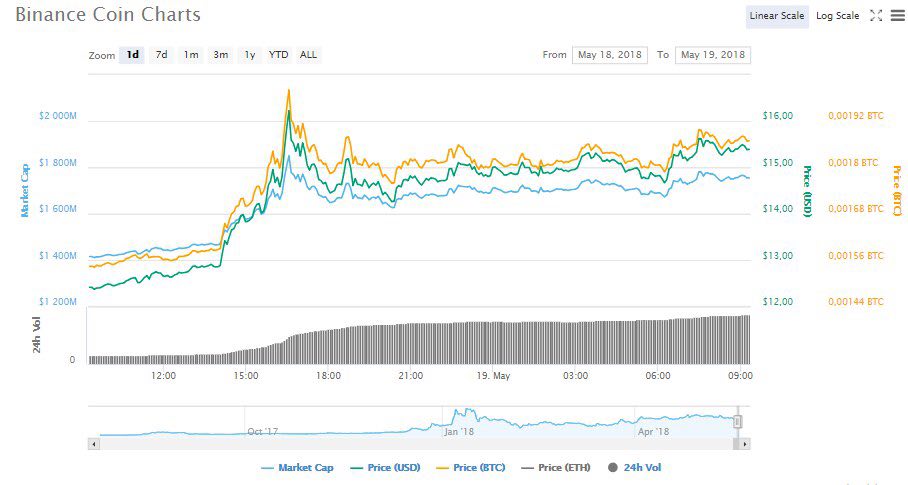The width and height of the screenshot is (908, 485).
Task: Click the $2 000M market cap label
Action: (58, 116)
